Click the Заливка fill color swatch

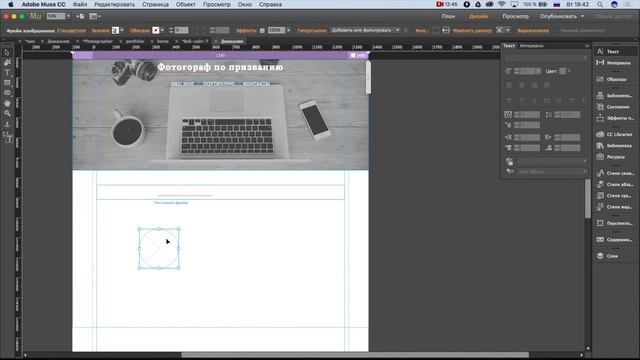click(115, 30)
